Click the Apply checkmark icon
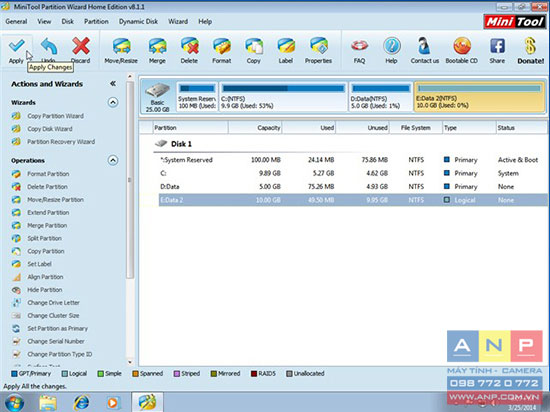 coord(16,45)
